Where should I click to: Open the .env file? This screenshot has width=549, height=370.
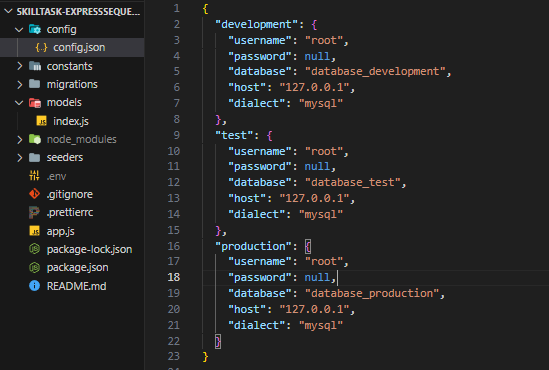coord(56,176)
